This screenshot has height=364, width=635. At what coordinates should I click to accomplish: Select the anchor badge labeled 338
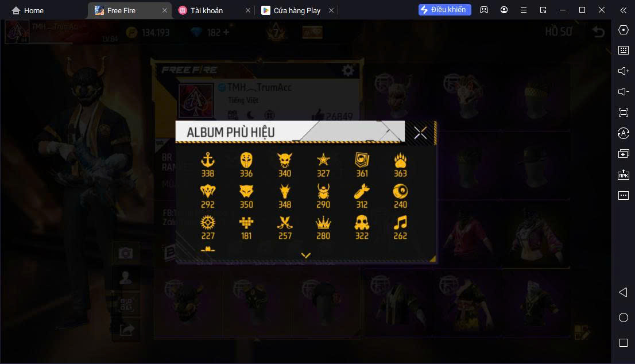pyautogui.click(x=208, y=165)
